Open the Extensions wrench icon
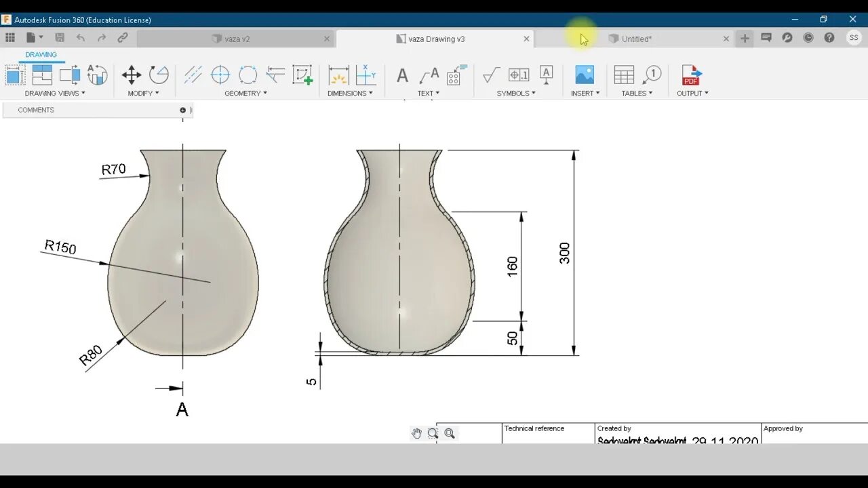The width and height of the screenshot is (868, 488). 787,38
